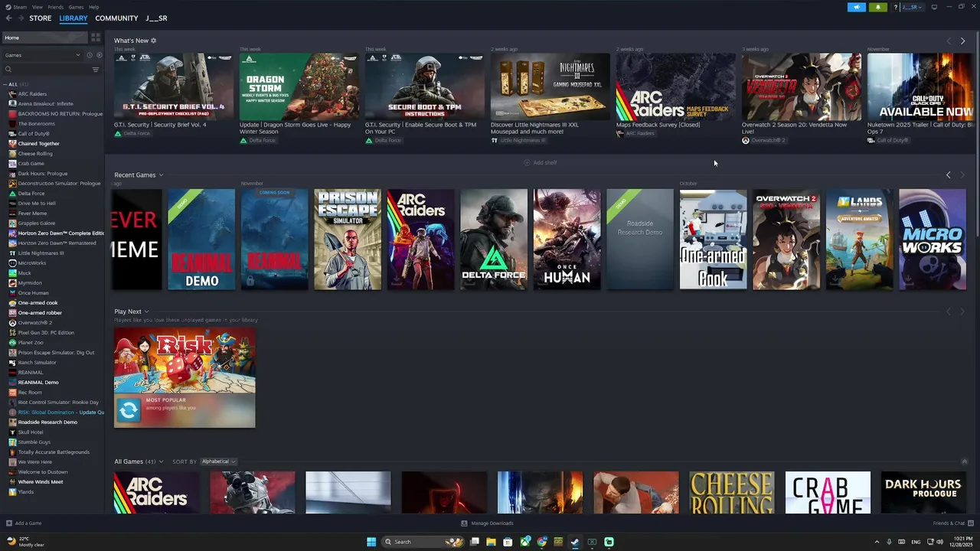Open Friends & Chat
The width and height of the screenshot is (980, 551).
[952, 523]
